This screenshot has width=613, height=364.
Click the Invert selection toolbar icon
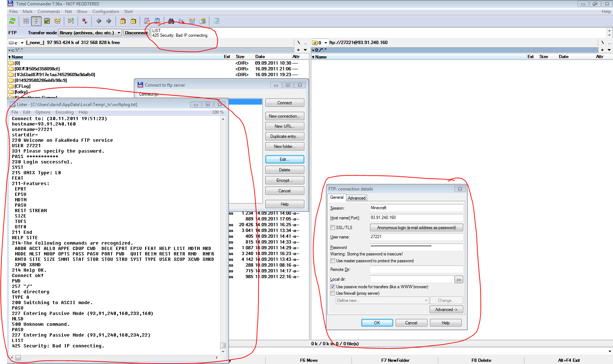pyautogui.click(x=71, y=21)
